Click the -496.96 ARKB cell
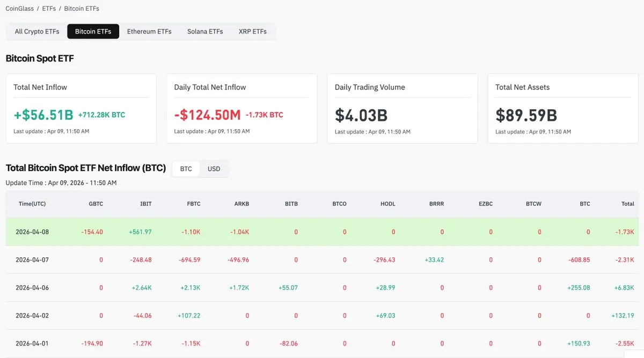The width and height of the screenshot is (644, 358). point(238,260)
